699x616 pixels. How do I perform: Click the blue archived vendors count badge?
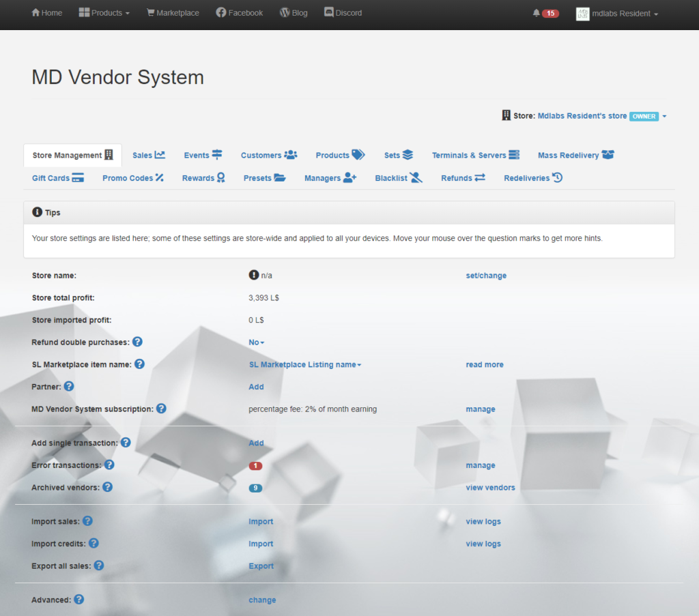[x=255, y=488]
